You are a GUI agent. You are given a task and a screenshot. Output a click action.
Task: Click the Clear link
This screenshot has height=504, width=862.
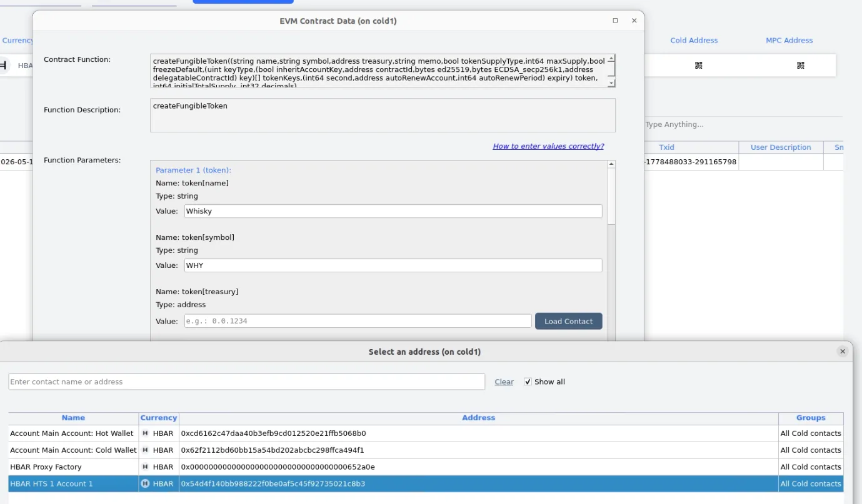pyautogui.click(x=504, y=382)
